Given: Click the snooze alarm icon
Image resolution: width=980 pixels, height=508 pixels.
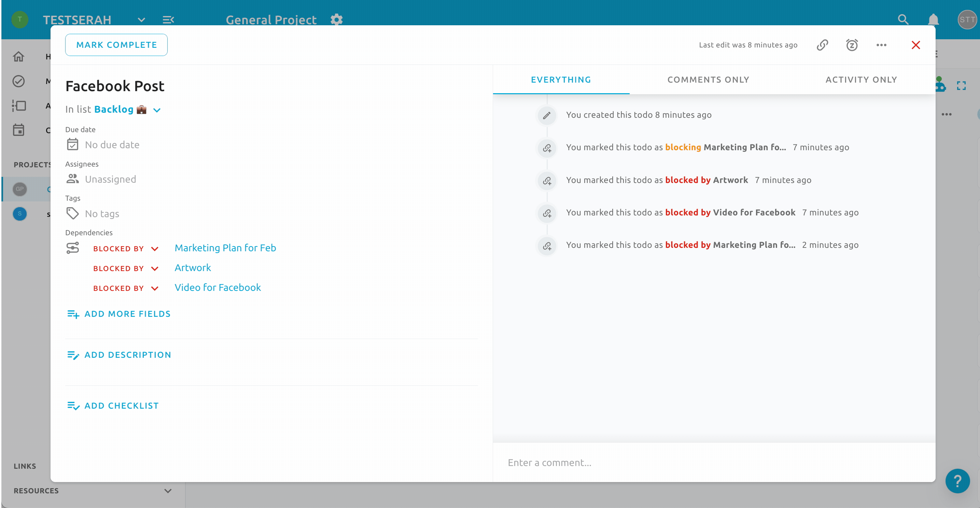Looking at the screenshot, I should point(852,45).
